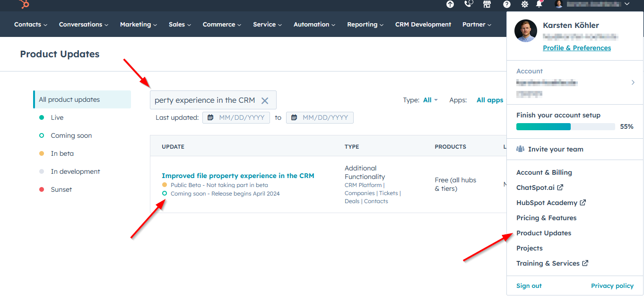Expand the Account section chevron
The height and width of the screenshot is (304, 644).
[633, 82]
